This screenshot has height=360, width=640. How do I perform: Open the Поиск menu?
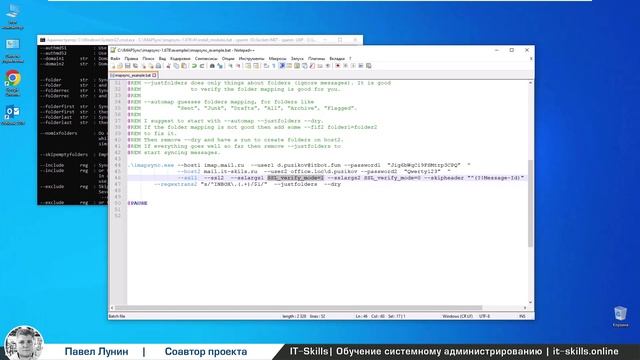[x=148, y=59]
